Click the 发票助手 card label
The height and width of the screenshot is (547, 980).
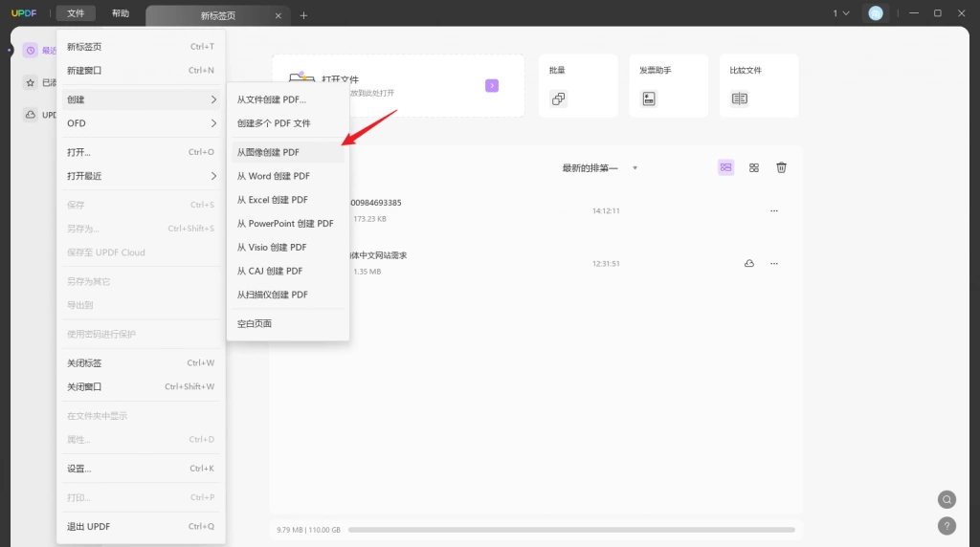click(x=655, y=71)
